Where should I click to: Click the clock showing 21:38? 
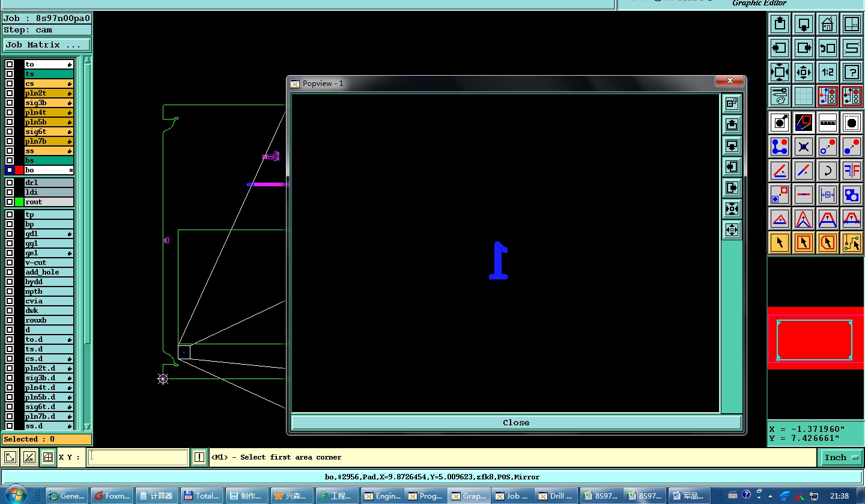click(x=839, y=496)
